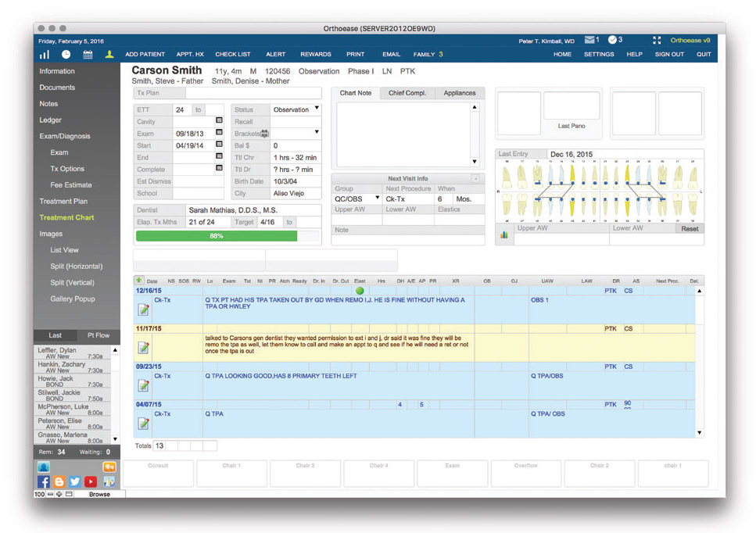Click the 88% green treatment progress bar

(x=217, y=235)
